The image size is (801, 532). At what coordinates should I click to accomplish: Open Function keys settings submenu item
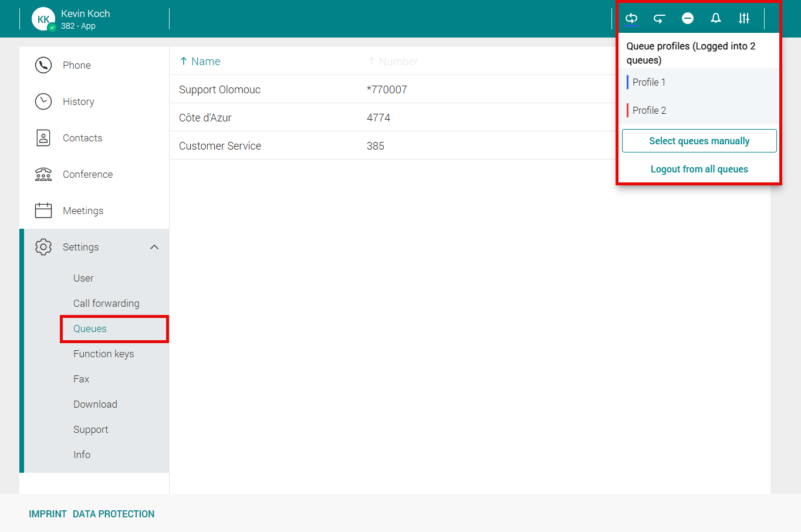[103, 354]
